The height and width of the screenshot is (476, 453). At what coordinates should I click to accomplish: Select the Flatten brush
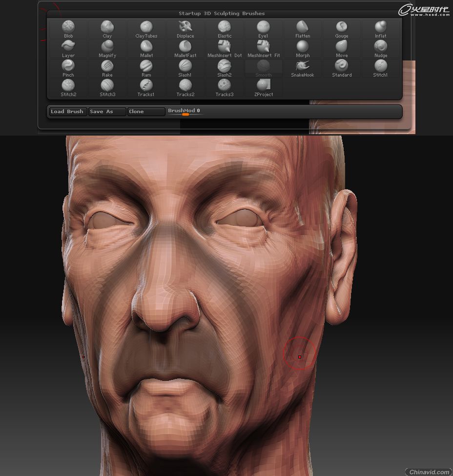pyautogui.click(x=303, y=27)
